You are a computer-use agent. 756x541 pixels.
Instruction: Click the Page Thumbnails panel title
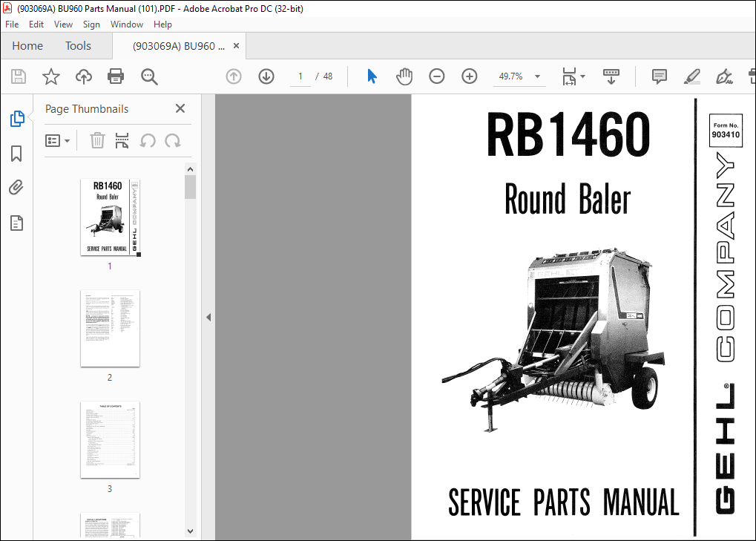[x=87, y=109]
